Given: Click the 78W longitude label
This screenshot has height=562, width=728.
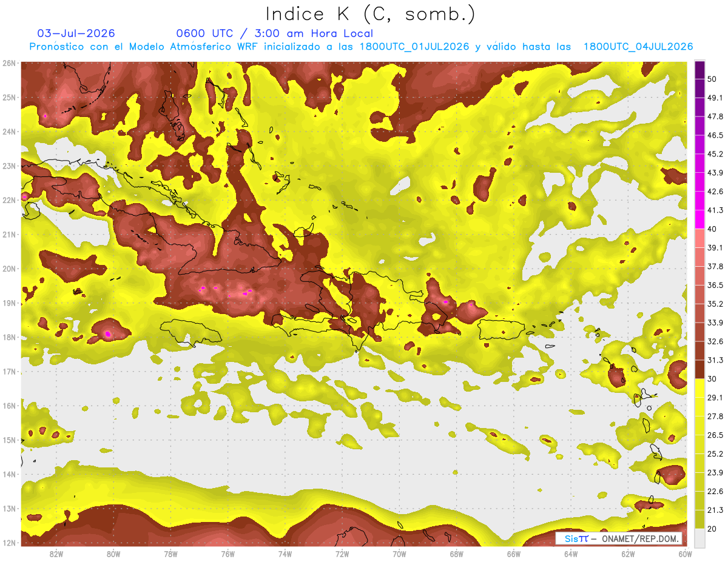Looking at the screenshot, I should coord(170,554).
